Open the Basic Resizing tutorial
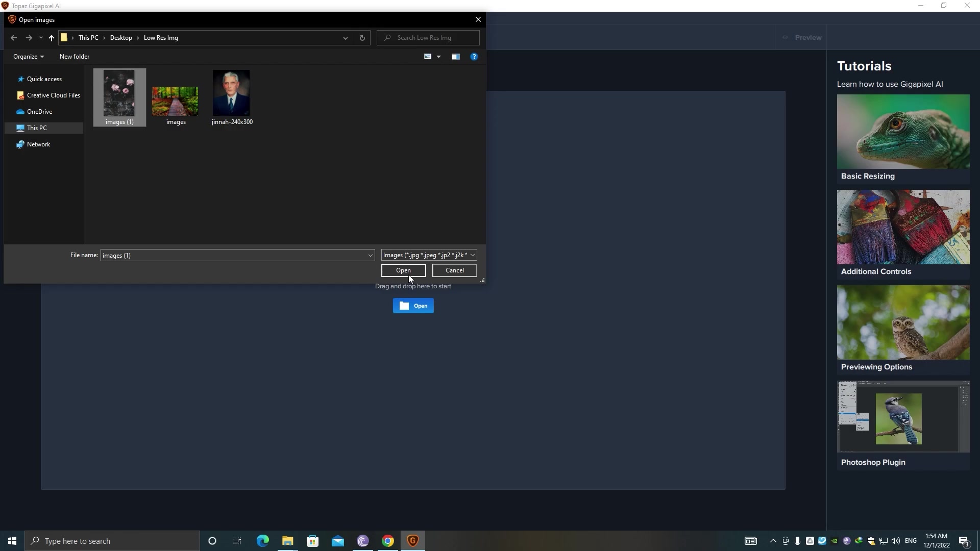 click(903, 139)
